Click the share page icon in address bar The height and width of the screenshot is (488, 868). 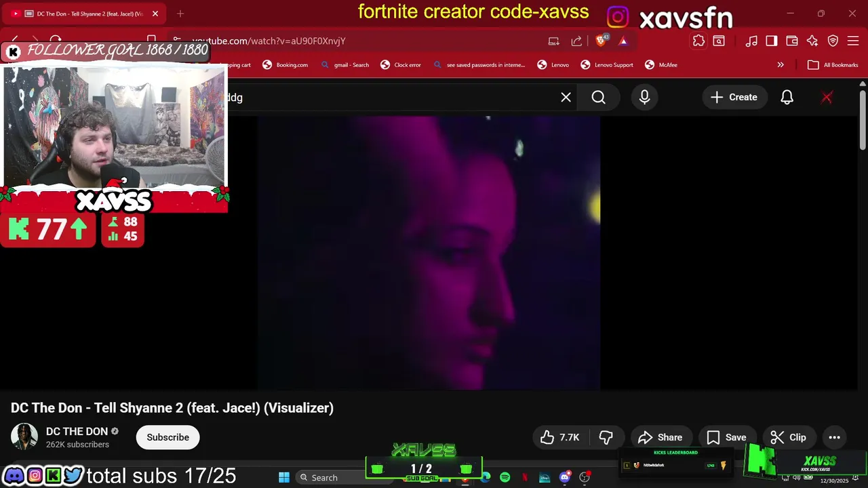[x=576, y=41]
